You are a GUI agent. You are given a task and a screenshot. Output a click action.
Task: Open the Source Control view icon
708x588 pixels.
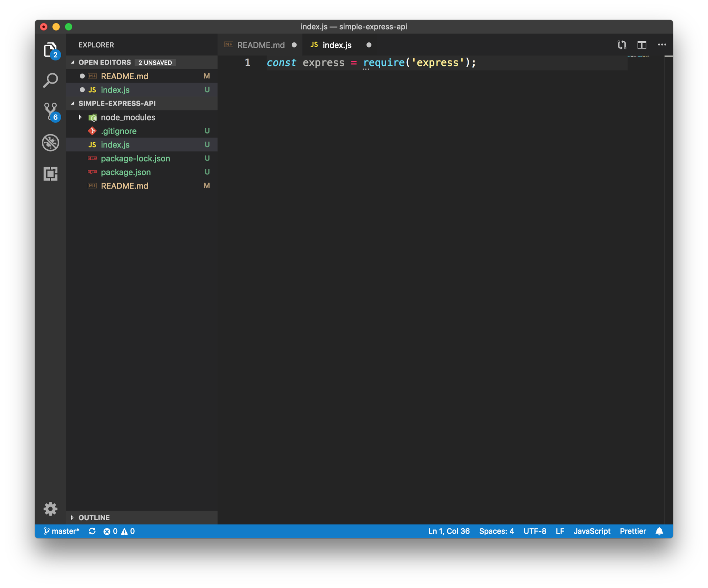[51, 111]
